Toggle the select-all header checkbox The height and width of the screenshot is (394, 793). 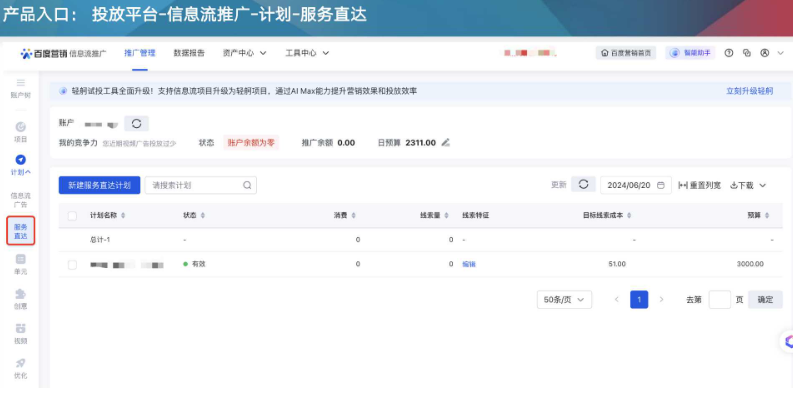point(72,215)
